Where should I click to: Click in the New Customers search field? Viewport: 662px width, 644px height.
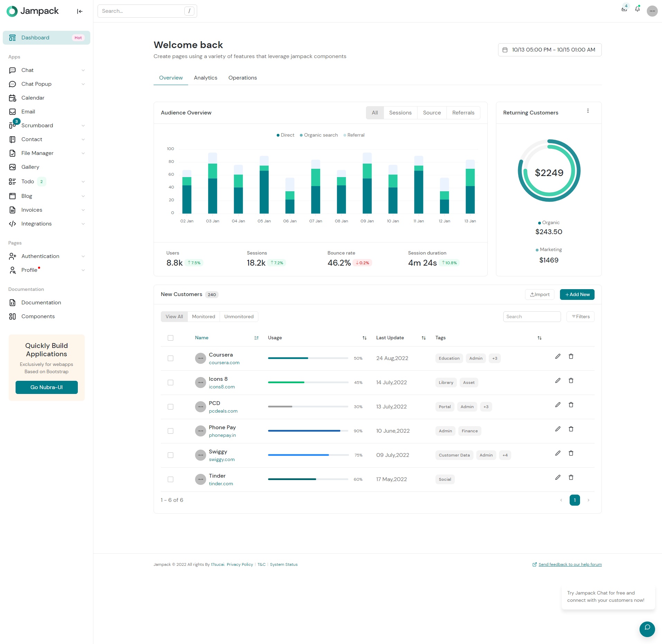(x=532, y=316)
